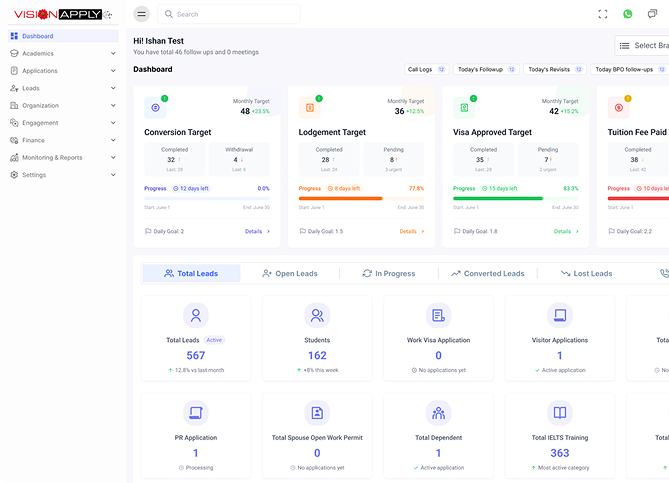Expand the Monitoring & Reports chevron
669x483 pixels.
113,157
